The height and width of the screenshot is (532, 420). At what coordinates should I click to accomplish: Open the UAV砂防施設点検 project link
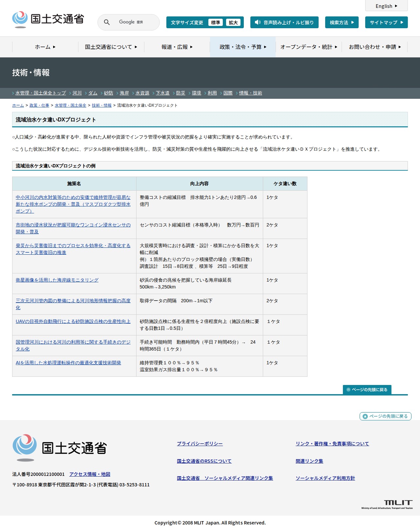coord(73,322)
